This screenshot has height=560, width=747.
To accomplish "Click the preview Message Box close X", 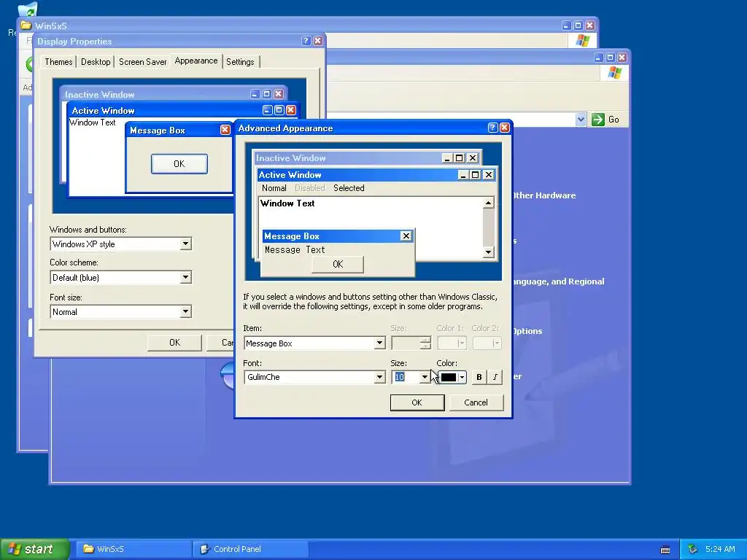I will pyautogui.click(x=406, y=236).
